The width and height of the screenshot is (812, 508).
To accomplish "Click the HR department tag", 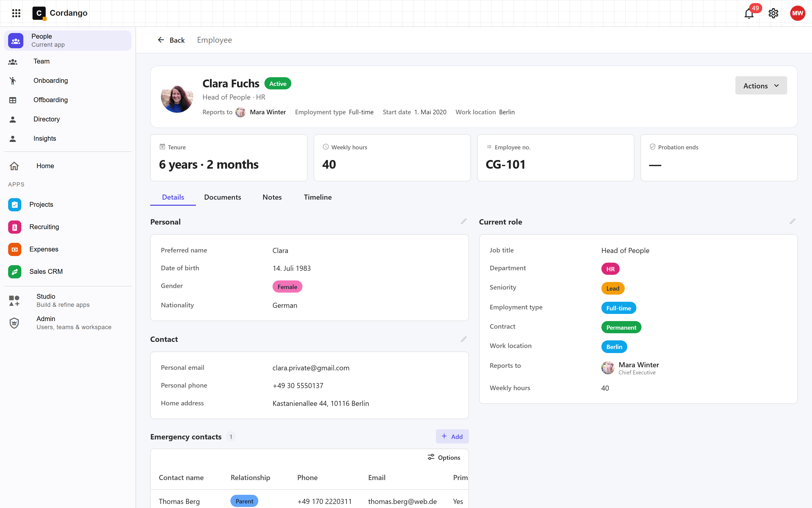I will point(610,269).
